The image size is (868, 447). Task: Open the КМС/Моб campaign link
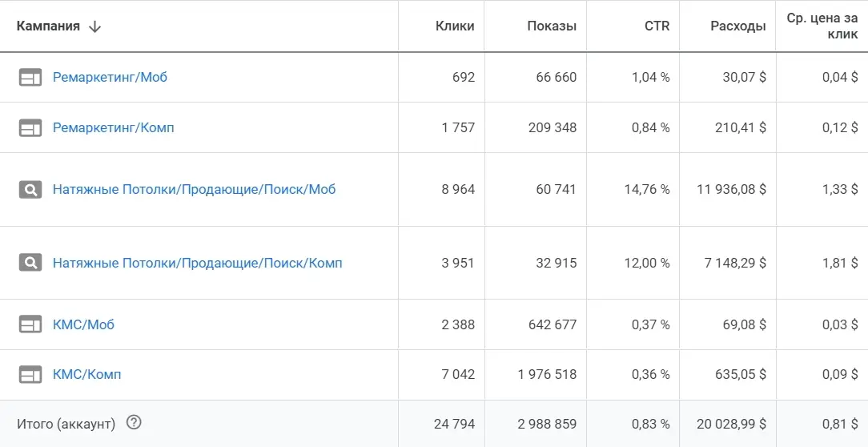click(83, 324)
